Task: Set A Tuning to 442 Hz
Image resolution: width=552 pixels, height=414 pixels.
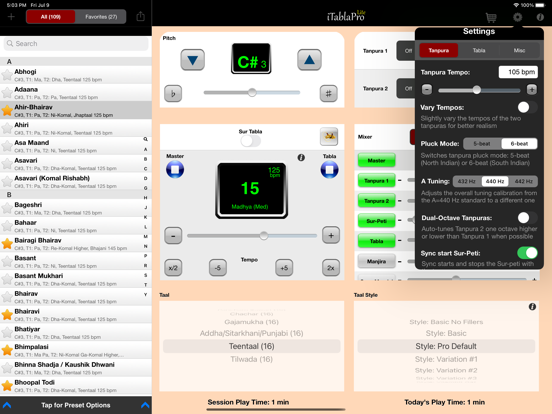Action: (x=523, y=181)
